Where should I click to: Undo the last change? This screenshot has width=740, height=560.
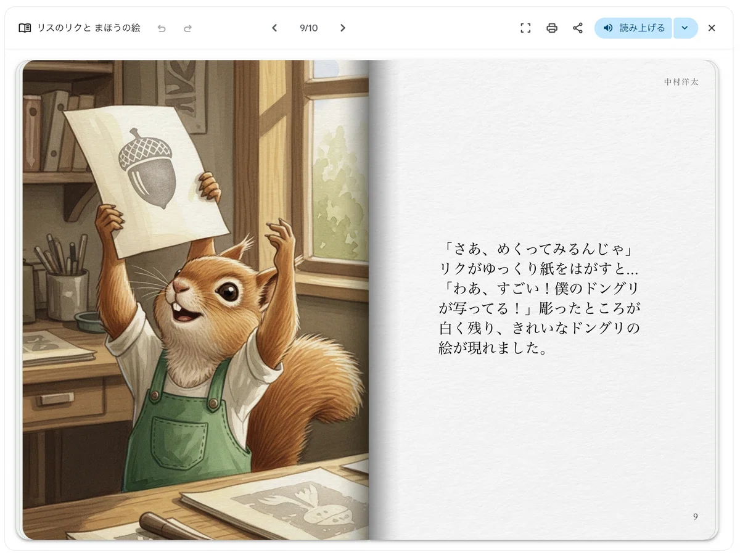[162, 28]
